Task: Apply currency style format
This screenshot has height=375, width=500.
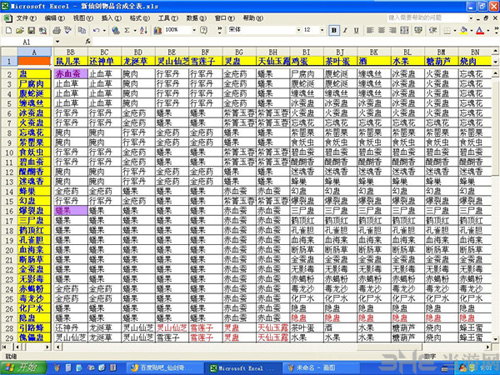Action: point(418,31)
